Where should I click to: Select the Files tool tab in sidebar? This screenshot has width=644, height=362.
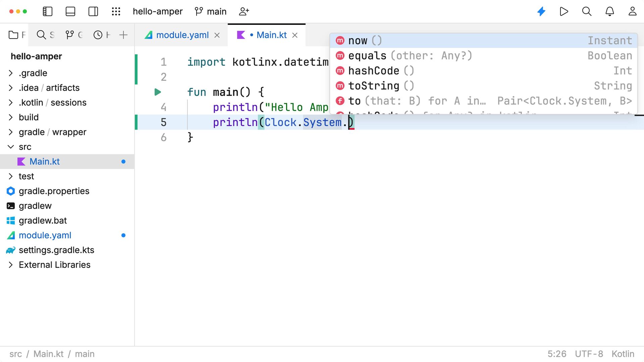(17, 35)
